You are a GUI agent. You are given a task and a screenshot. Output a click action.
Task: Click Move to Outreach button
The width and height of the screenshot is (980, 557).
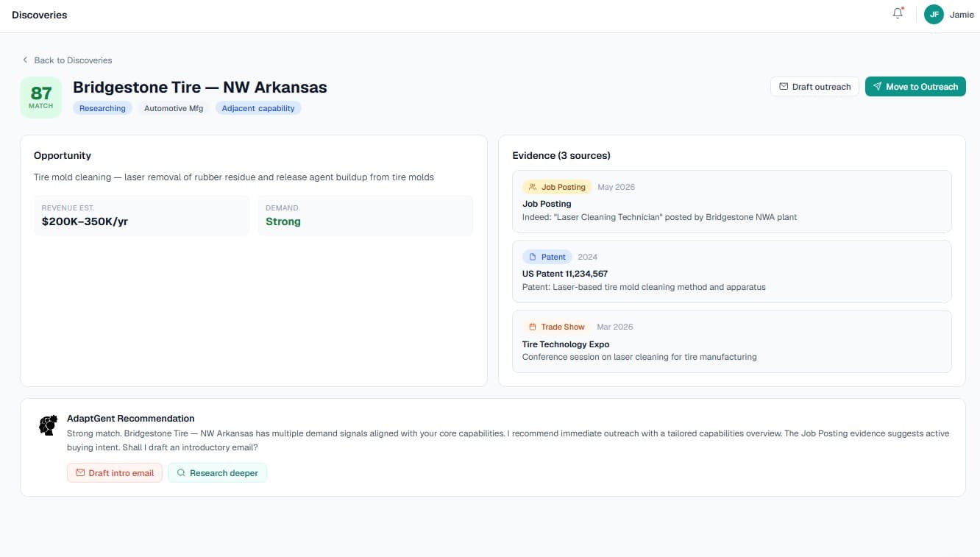pos(915,87)
